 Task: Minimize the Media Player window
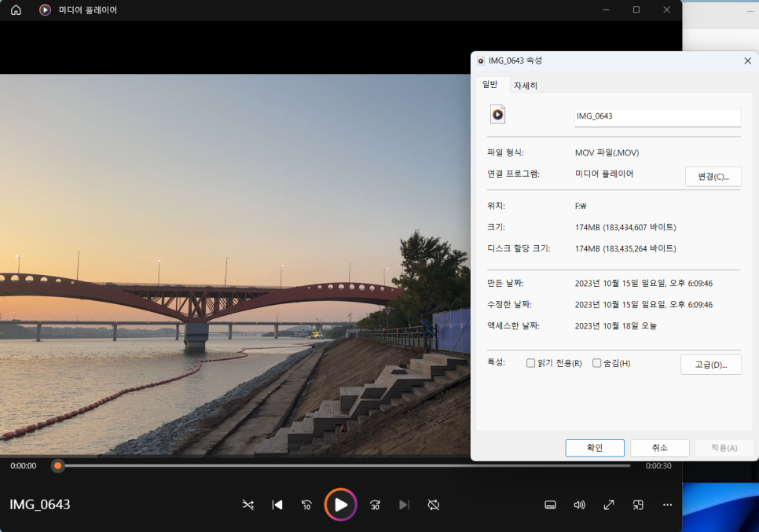(606, 9)
